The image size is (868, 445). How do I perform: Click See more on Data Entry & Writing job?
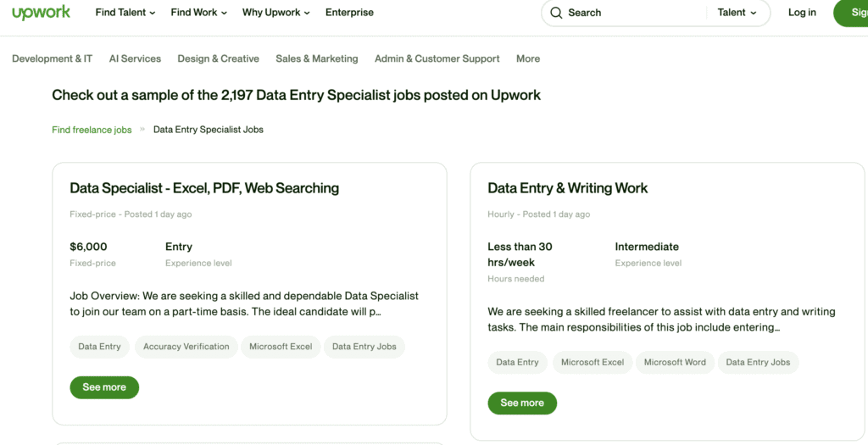pyautogui.click(x=522, y=403)
